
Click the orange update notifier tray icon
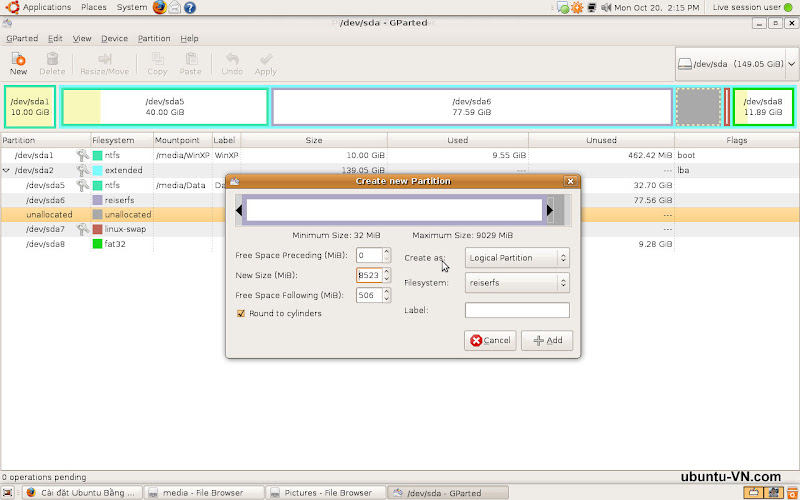tap(577, 8)
